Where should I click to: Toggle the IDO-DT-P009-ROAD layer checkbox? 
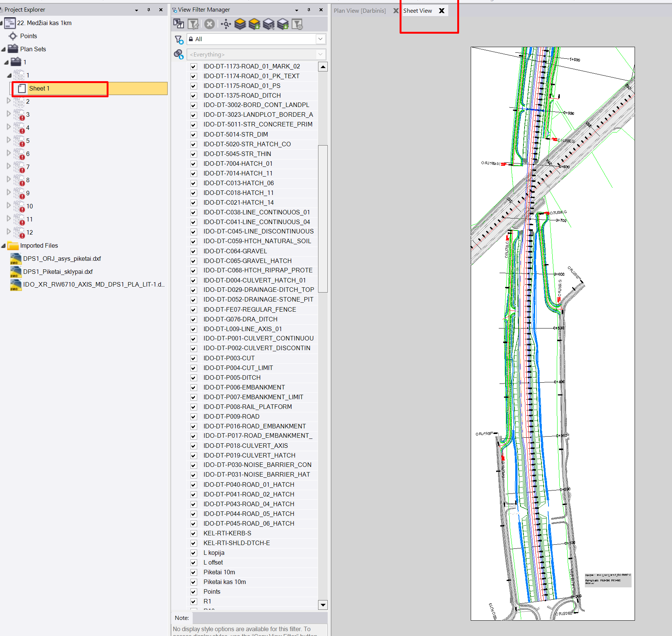click(193, 417)
